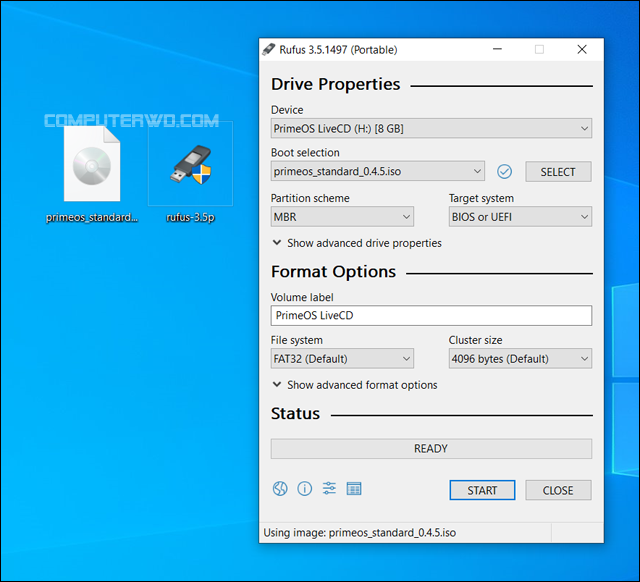The width and height of the screenshot is (640, 582).
Task: Click the START button
Action: pos(482,490)
